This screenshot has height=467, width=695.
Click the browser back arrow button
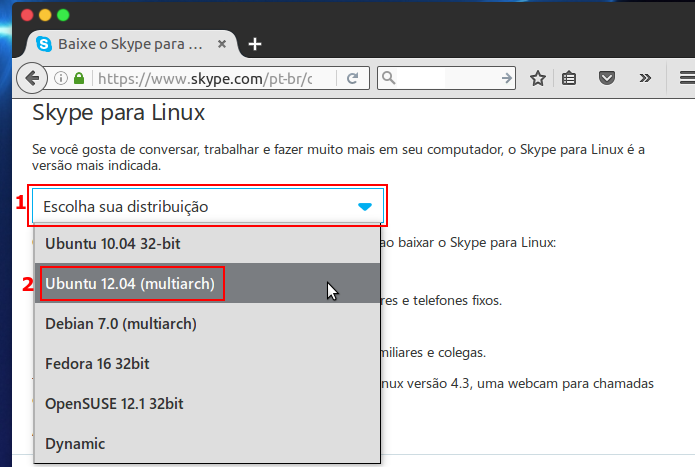tap(31, 78)
